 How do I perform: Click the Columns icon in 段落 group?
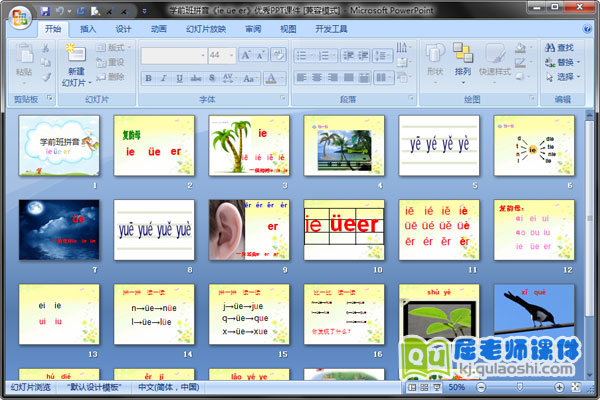383,78
